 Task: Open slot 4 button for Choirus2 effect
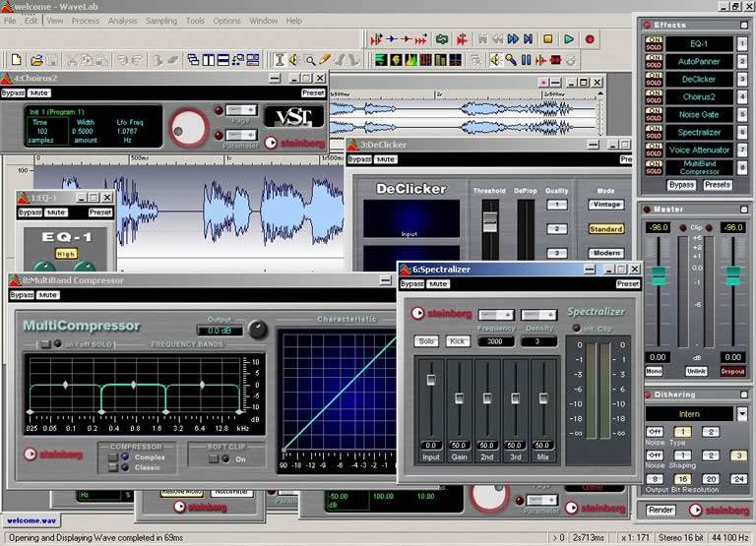(742, 96)
